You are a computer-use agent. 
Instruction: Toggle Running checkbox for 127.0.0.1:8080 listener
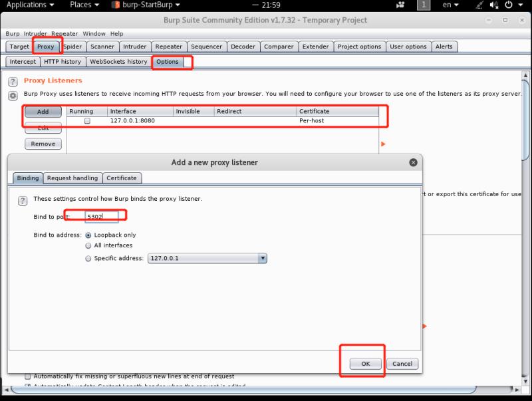coord(87,121)
